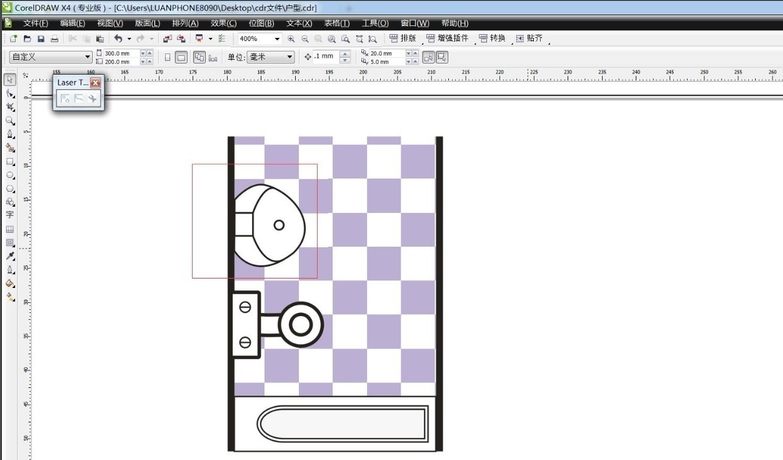This screenshot has height=460, width=783.
Task: Select the Rectangle tool in toolbox
Action: coord(10,160)
